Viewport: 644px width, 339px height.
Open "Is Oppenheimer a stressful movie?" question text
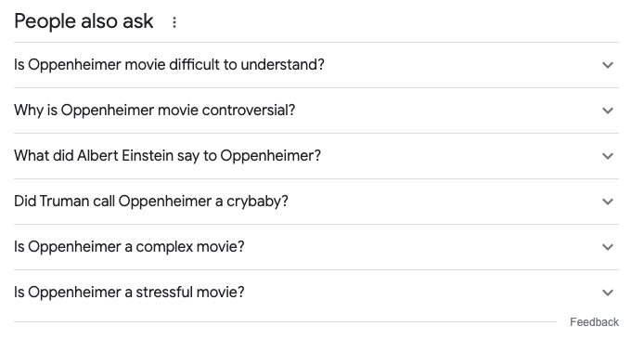[x=129, y=293]
